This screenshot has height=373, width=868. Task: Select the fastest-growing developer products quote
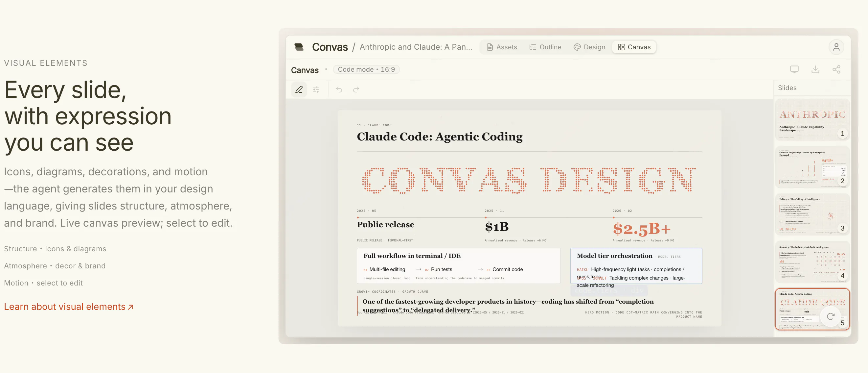[508, 306]
